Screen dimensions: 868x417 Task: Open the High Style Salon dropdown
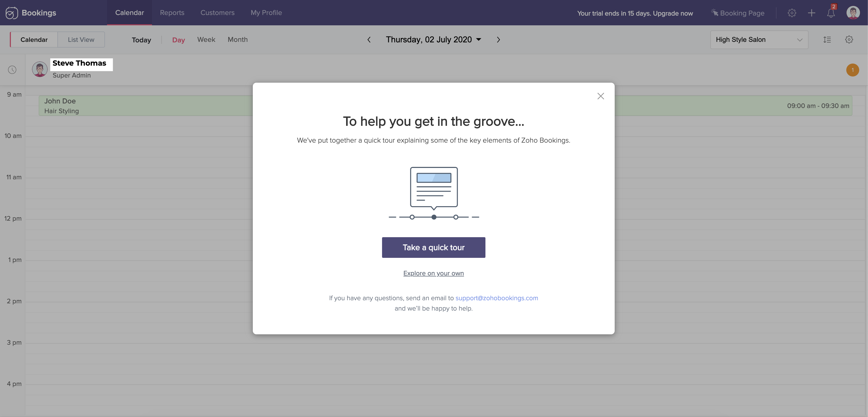759,40
